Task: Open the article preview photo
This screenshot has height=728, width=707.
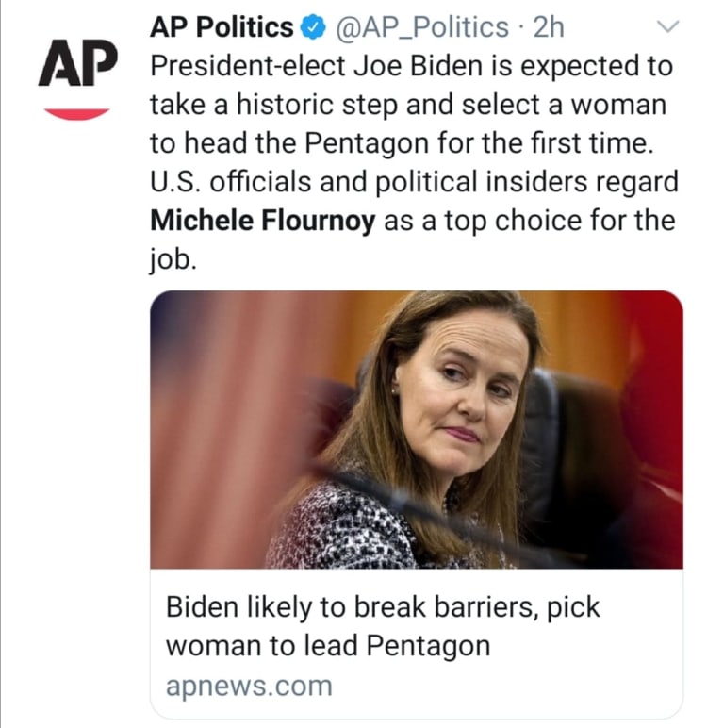Action: pyautogui.click(x=416, y=429)
